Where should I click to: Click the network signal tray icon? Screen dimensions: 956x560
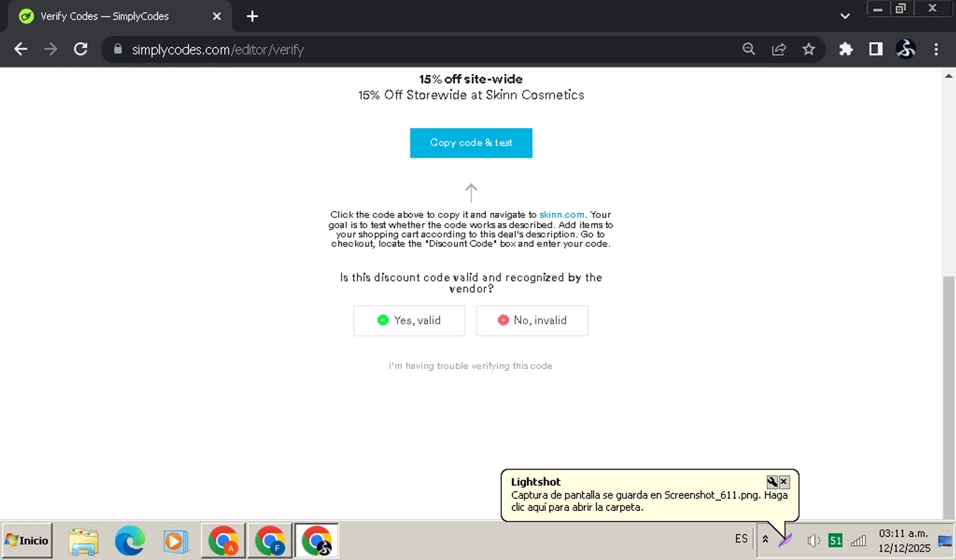click(x=858, y=541)
